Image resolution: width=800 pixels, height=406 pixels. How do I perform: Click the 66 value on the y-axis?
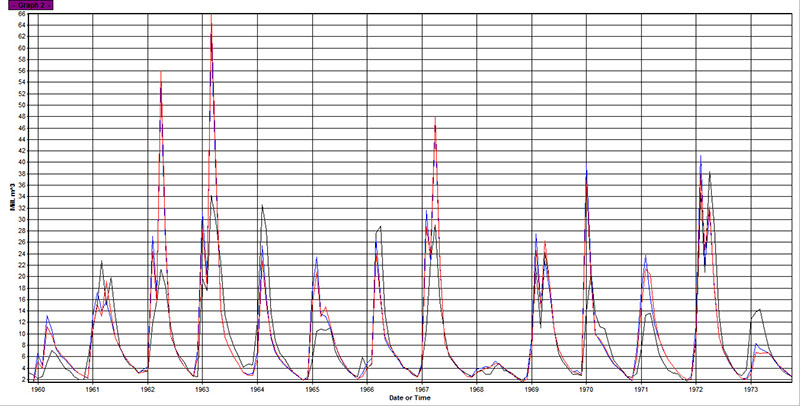click(x=23, y=14)
